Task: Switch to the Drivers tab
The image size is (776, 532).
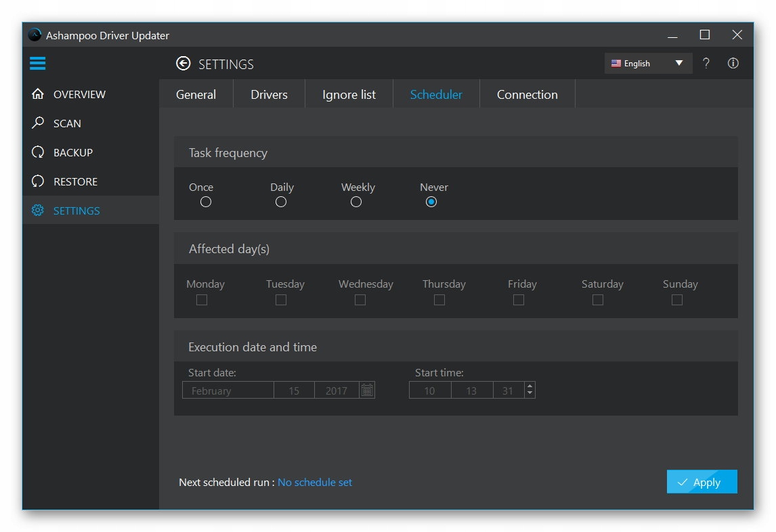Action: [x=269, y=95]
